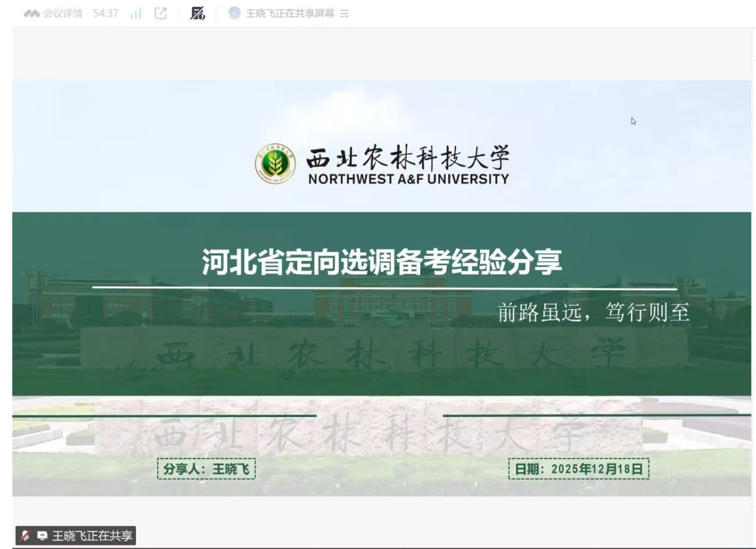Screen dimensions: 756x549
Task: Click the round green university emblem
Action: coord(275,164)
